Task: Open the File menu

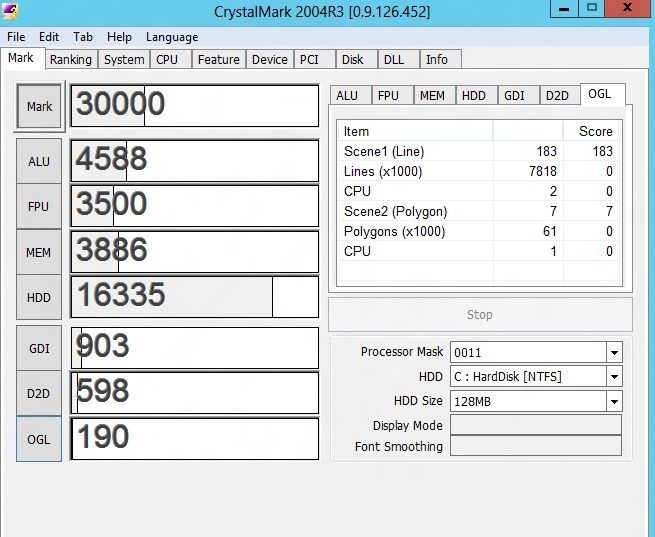Action: pos(16,37)
